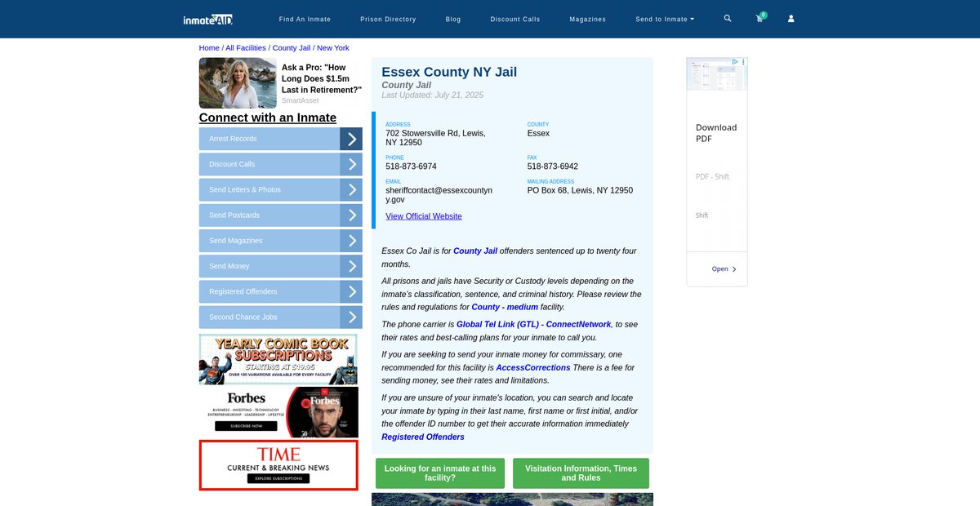Click the fax number 518-873-6942
Screen dimensions: 980x506
(552, 166)
